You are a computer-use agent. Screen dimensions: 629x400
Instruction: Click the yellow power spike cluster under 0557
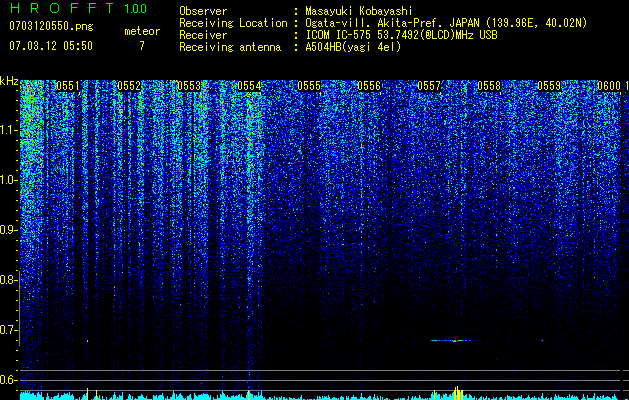[457, 393]
